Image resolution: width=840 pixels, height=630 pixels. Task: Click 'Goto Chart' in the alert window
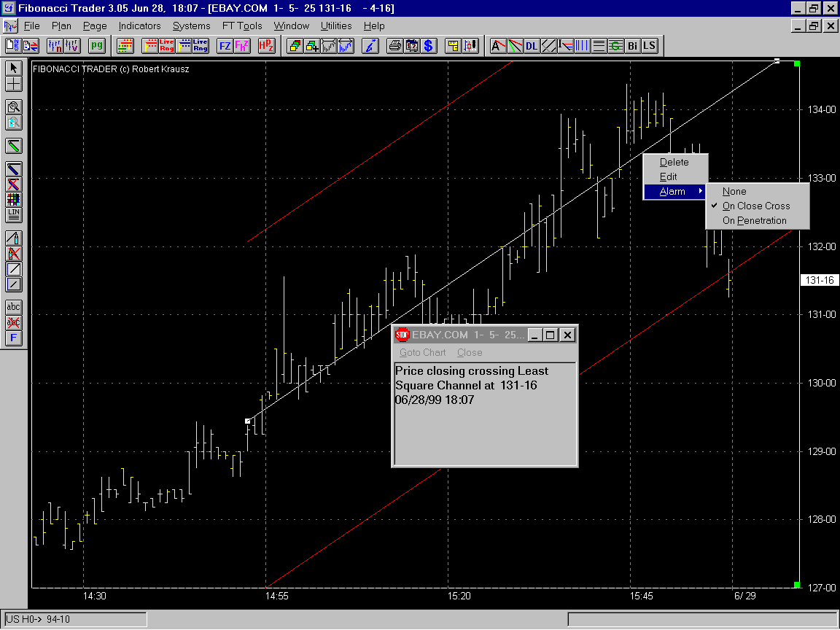pyautogui.click(x=423, y=352)
